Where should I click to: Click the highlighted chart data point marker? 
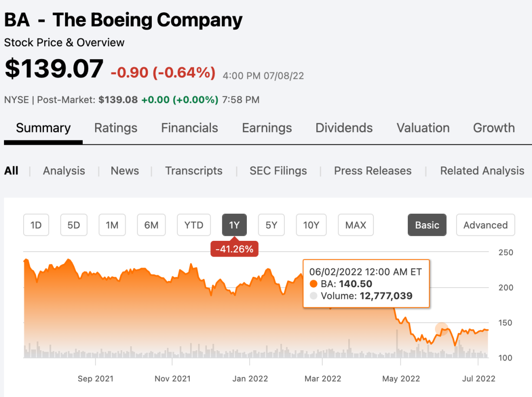tap(442, 329)
